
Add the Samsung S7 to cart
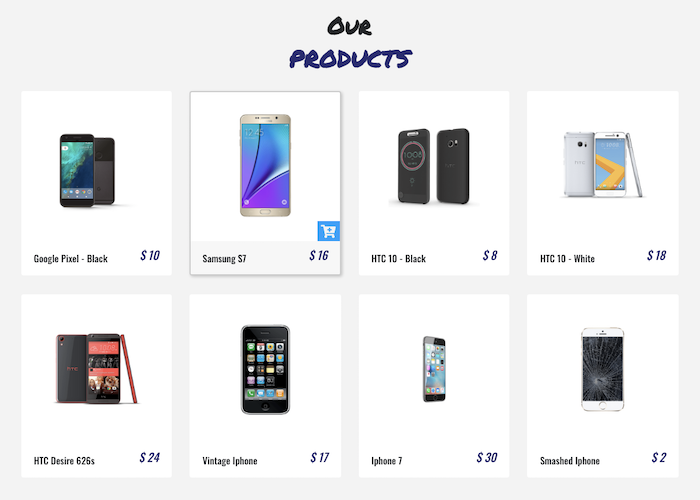pos(329,231)
